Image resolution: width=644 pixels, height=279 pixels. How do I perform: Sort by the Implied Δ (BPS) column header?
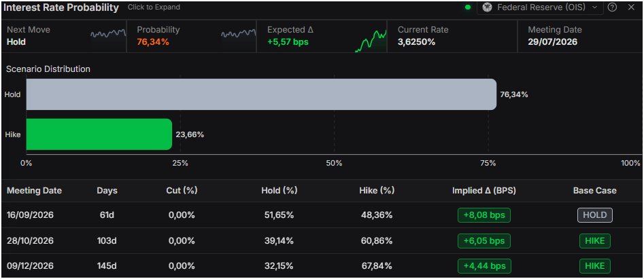pyautogui.click(x=484, y=191)
